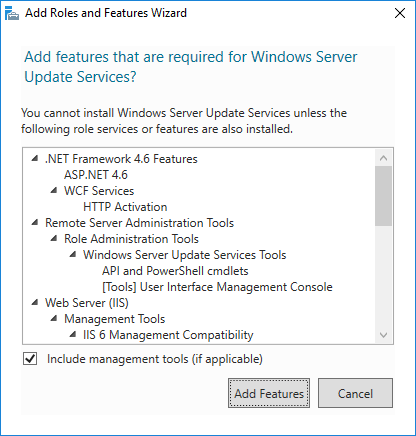Click the Cancel button
Viewport: 416px width, 436px height.
(x=355, y=393)
